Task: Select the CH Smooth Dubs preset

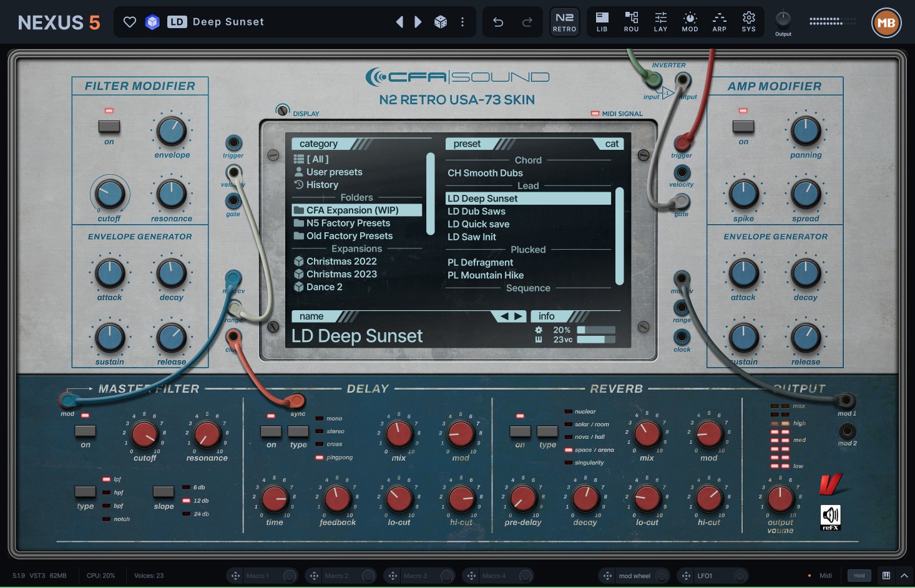Action: (x=528, y=173)
